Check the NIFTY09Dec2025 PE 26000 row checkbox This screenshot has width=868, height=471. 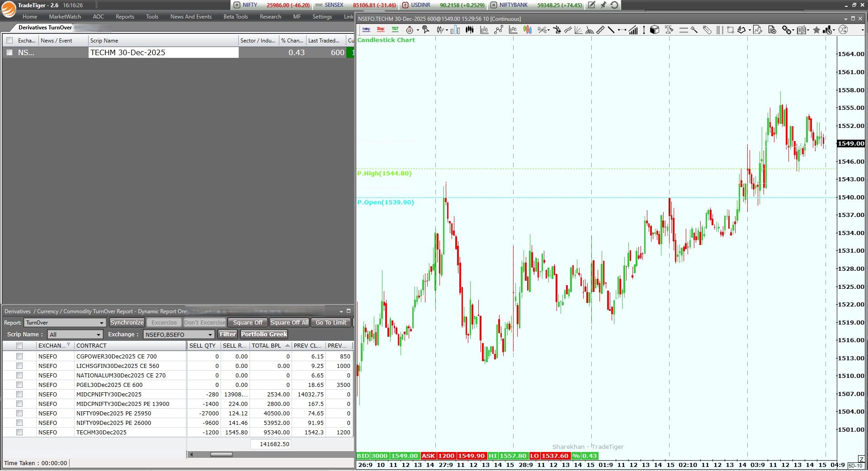click(19, 423)
